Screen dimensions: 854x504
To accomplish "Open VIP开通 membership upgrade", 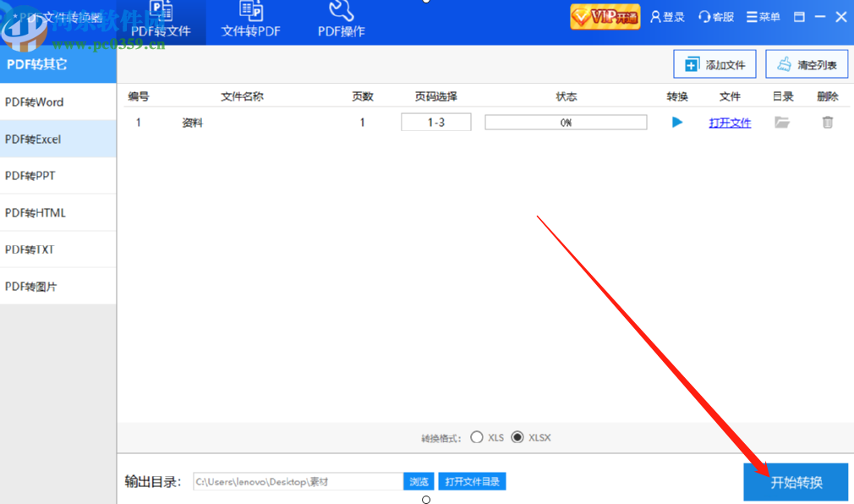I will click(605, 16).
